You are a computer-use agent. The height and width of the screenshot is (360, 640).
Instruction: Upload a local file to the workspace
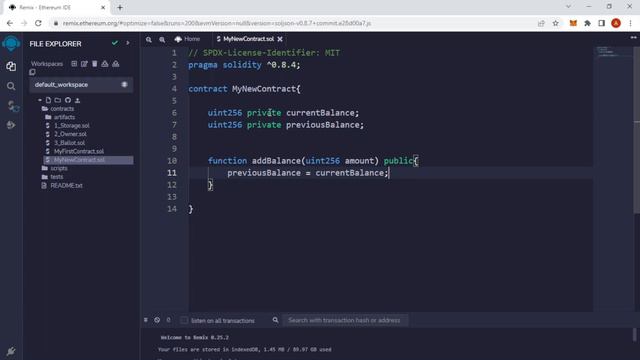(x=78, y=100)
